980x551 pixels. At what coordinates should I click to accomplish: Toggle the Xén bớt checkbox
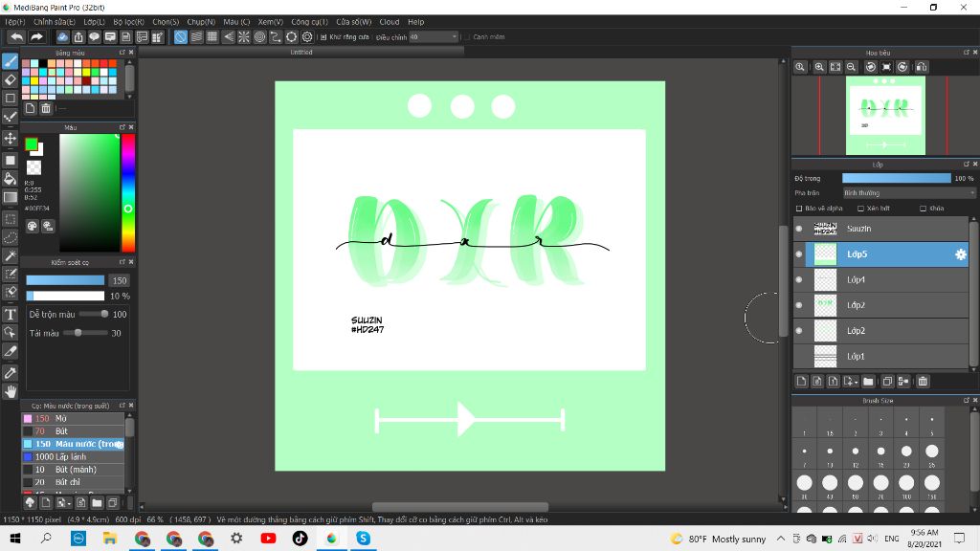coord(860,209)
